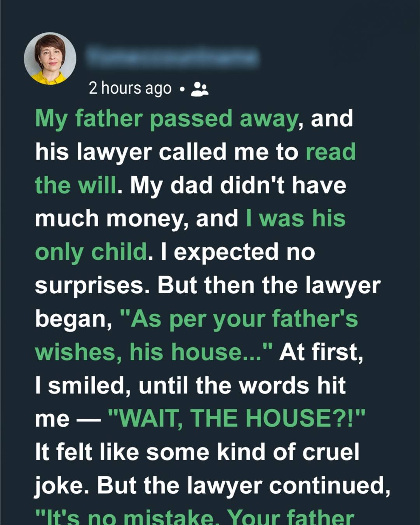Click green text "My father passed away"

(x=167, y=119)
